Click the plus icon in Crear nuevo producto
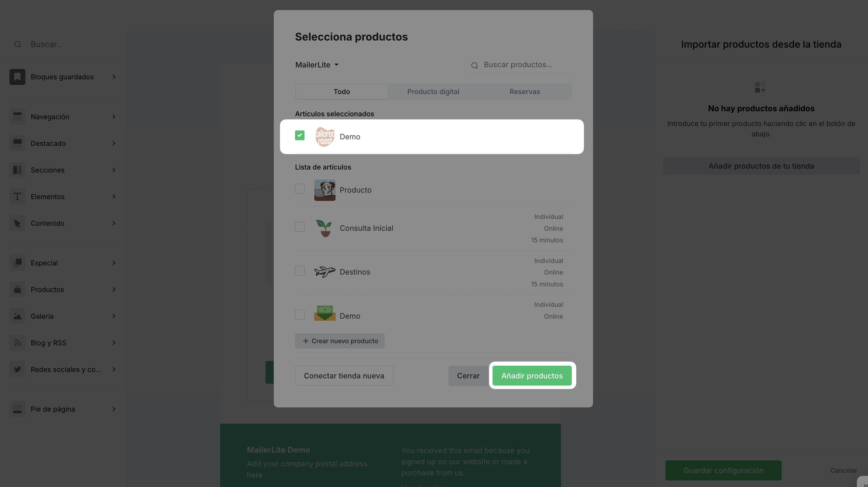The width and height of the screenshot is (868, 487). pos(306,341)
